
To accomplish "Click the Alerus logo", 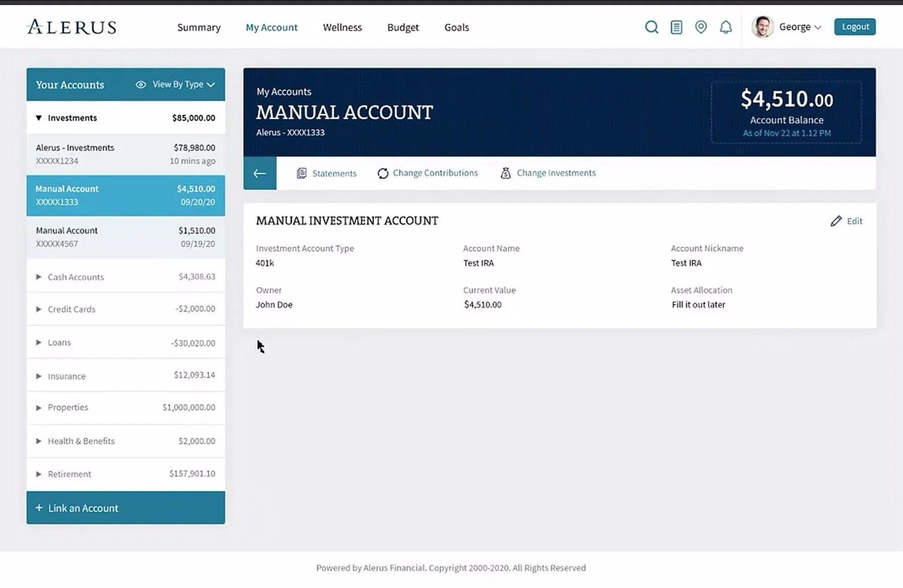I will coord(71,27).
